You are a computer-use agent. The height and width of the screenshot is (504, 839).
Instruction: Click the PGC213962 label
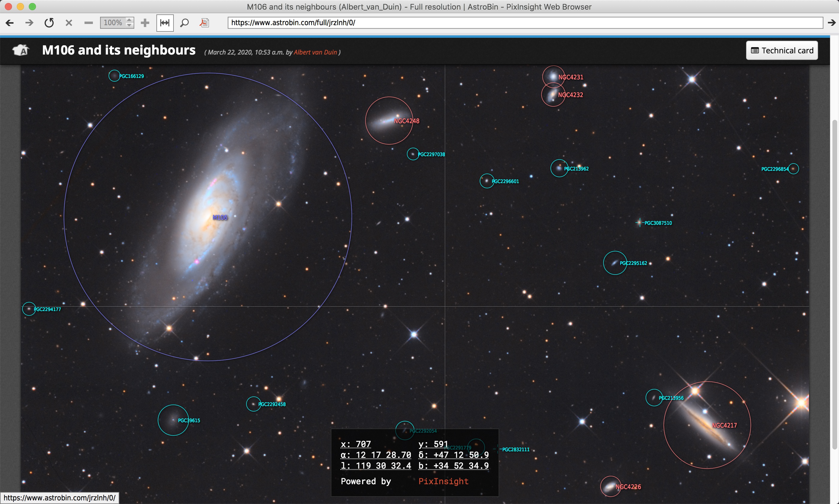[576, 169]
